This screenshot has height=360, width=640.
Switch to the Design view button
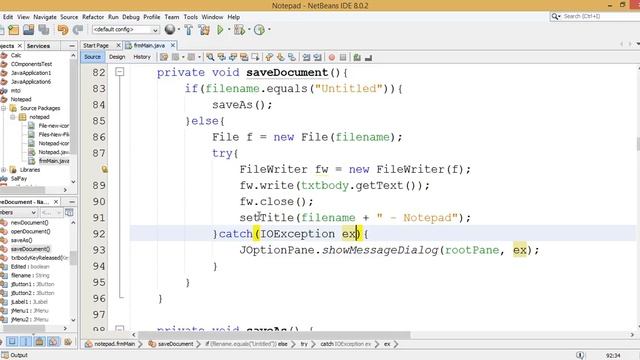click(x=117, y=57)
